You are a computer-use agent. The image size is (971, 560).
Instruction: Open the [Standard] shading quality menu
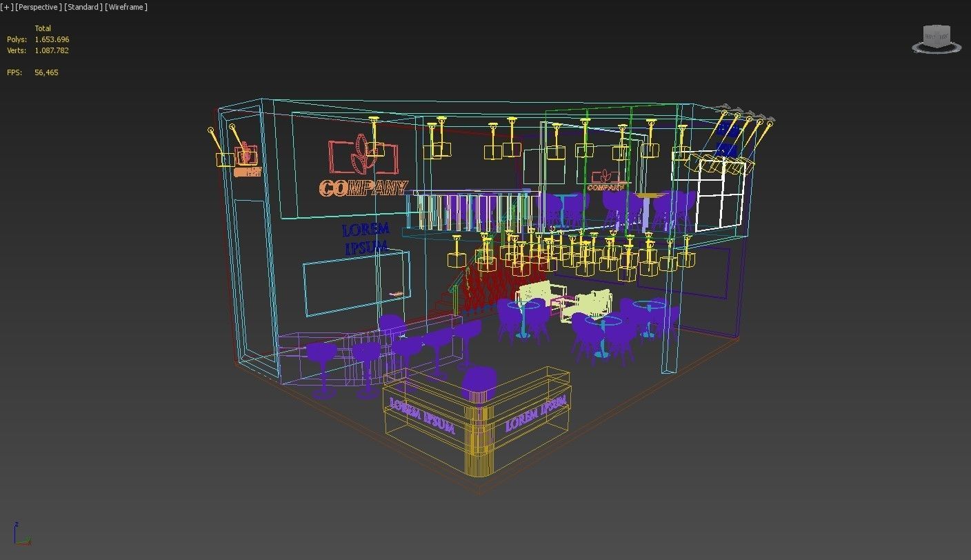(x=83, y=7)
